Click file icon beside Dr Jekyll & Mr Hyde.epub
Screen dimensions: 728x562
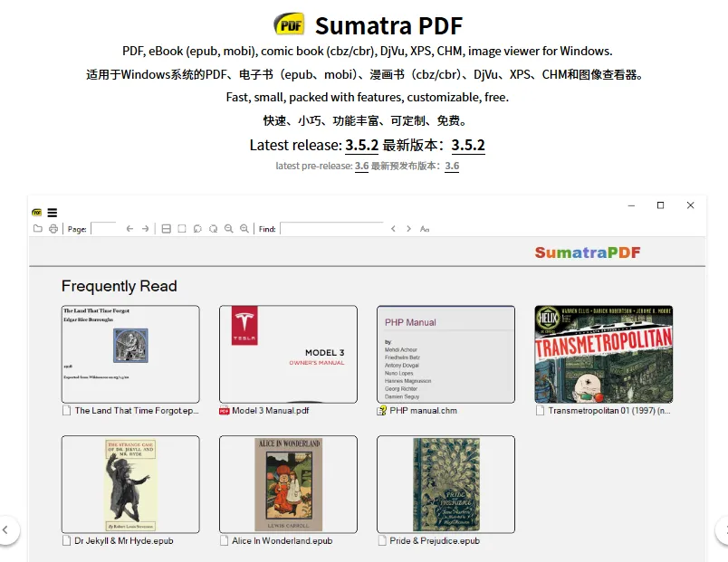[x=67, y=540]
